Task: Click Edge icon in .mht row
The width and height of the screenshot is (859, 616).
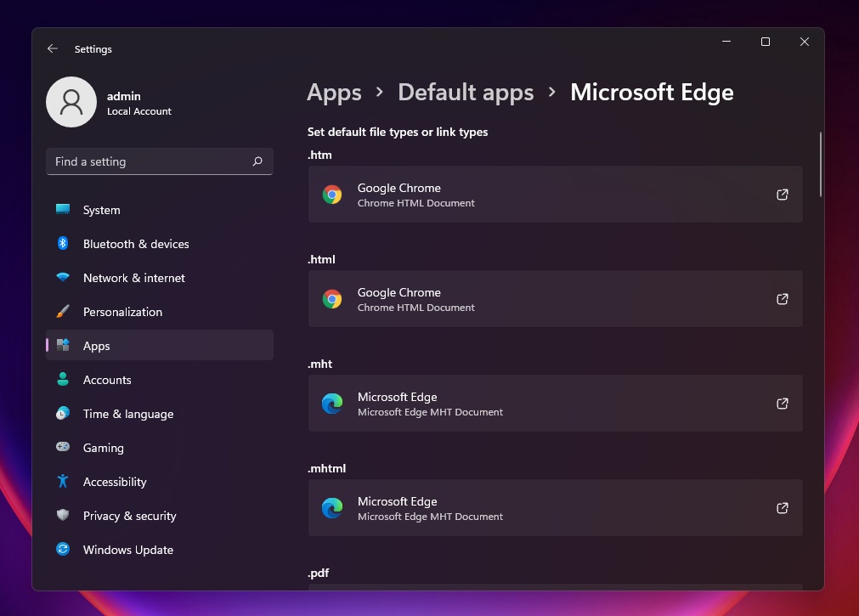Action: click(x=332, y=404)
